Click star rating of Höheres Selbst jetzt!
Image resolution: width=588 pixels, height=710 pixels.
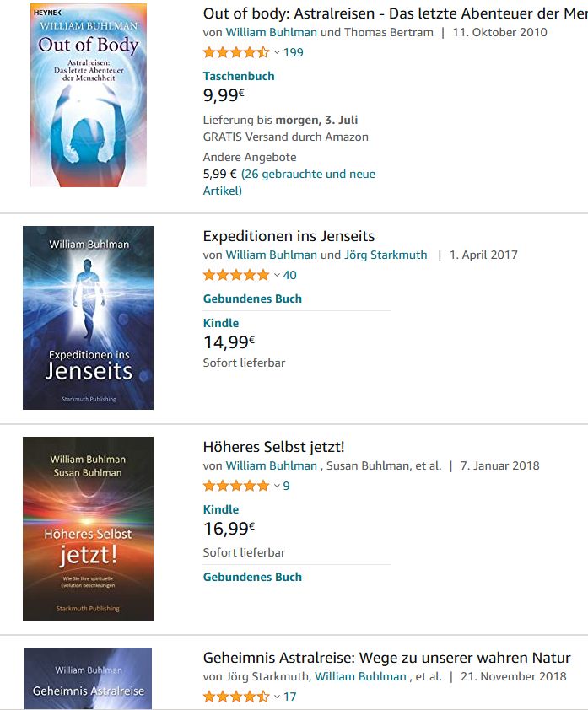point(236,486)
